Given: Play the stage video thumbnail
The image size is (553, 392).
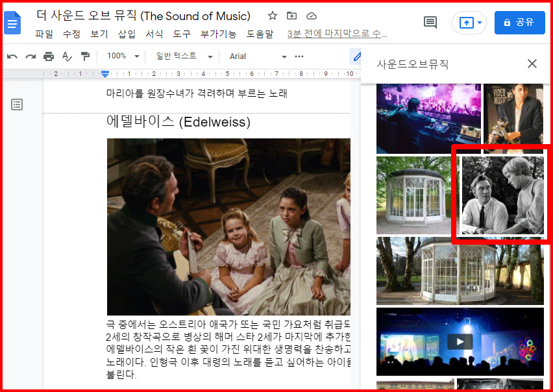Looking at the screenshot, I should (460, 341).
